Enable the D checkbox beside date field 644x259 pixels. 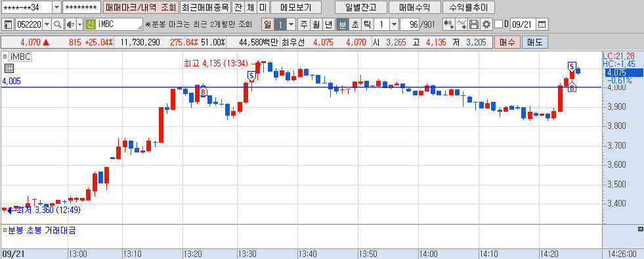499,24
